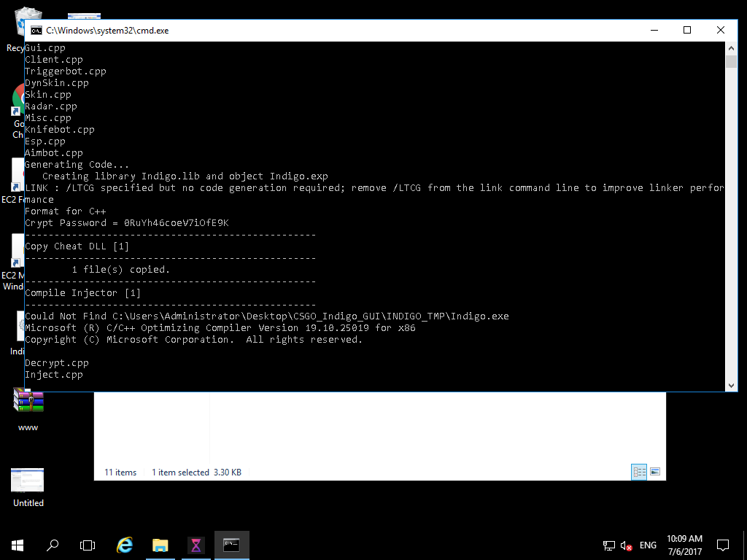Click the 'Generating Code...' line
Screen dimensions: 747x560
(77, 165)
